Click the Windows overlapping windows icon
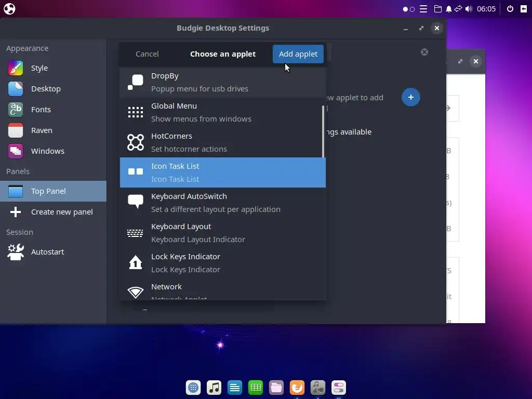 pyautogui.click(x=16, y=151)
